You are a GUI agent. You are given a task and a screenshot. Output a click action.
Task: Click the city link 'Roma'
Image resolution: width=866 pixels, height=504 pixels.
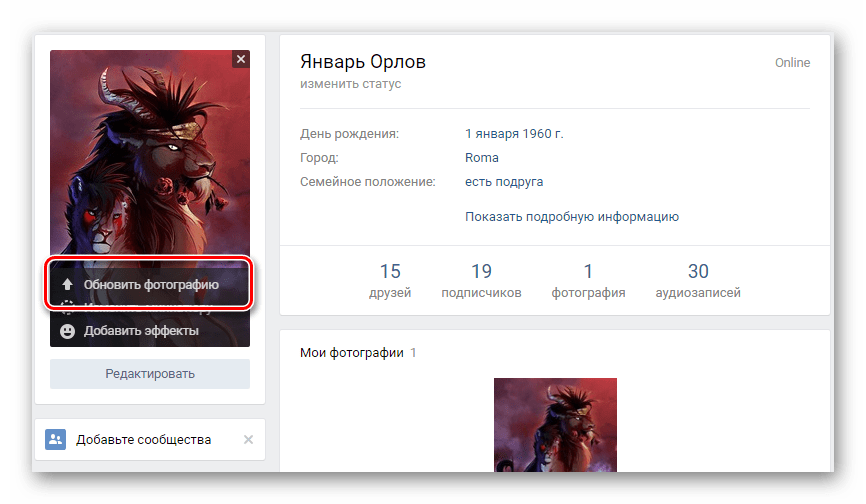click(x=482, y=158)
